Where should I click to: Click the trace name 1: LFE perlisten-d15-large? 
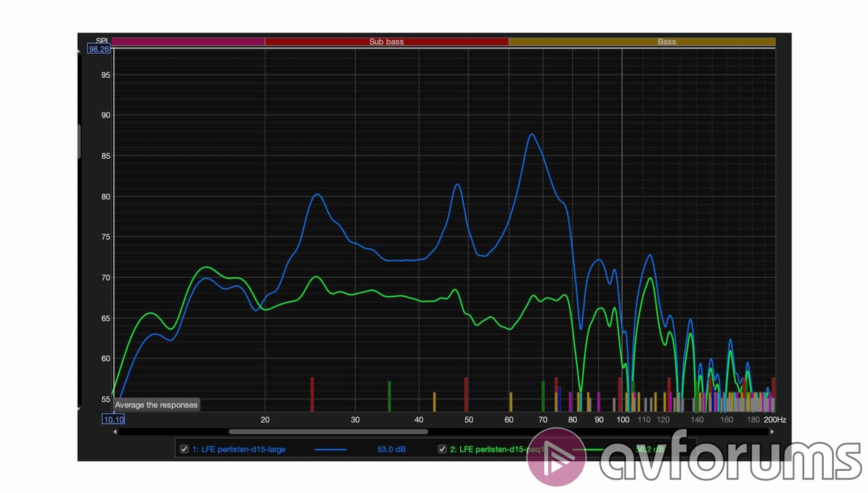coord(239,450)
